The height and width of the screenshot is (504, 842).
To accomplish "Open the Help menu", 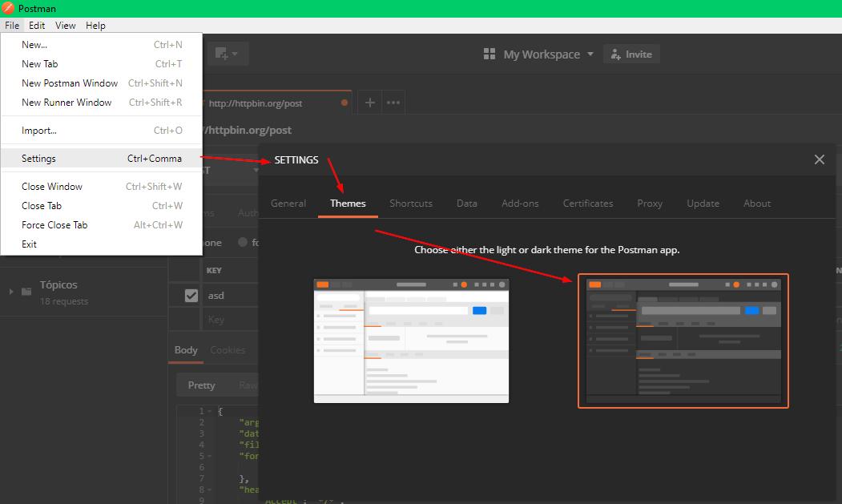I will (95, 26).
